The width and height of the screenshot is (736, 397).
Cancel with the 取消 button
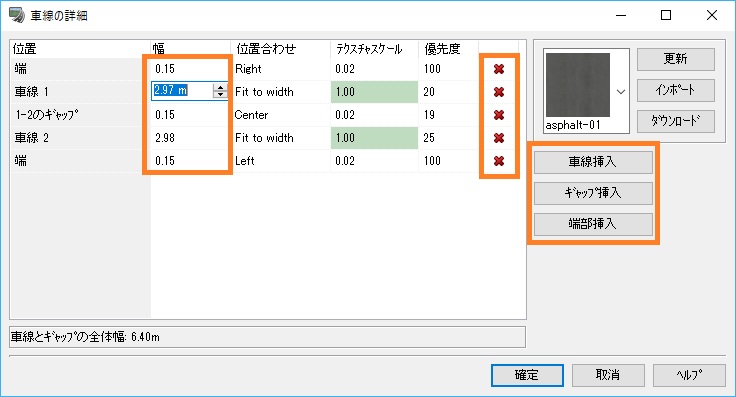coord(608,375)
